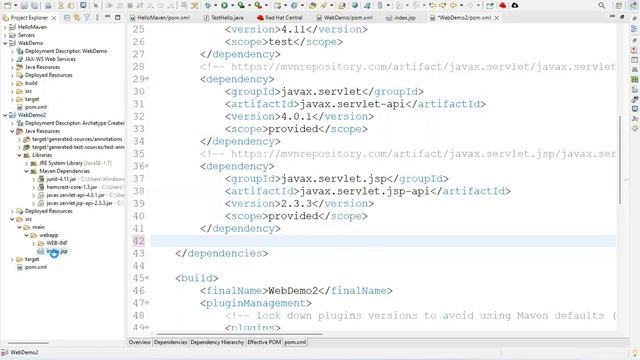Click version text 4.0.1 on line 32

click(x=296, y=116)
